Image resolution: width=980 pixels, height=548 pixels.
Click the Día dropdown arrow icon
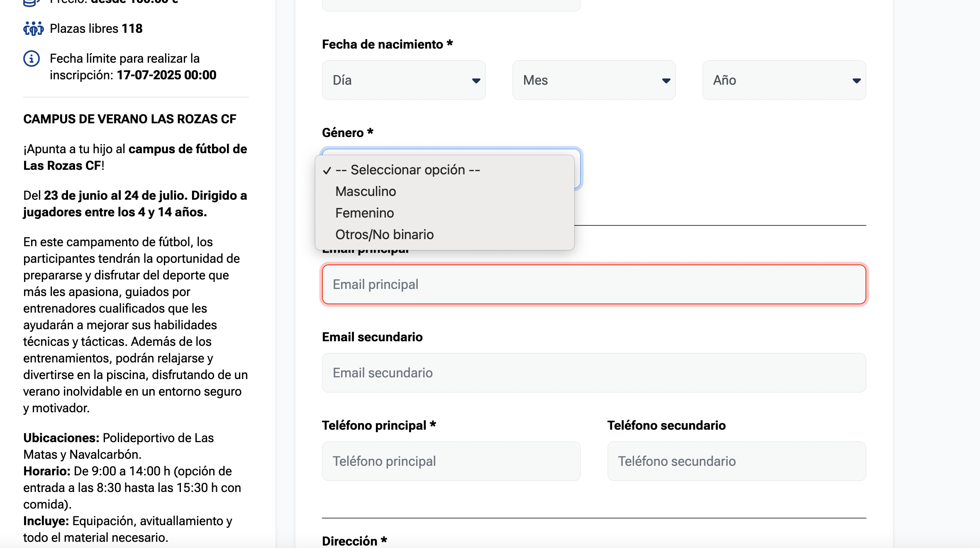click(x=476, y=81)
